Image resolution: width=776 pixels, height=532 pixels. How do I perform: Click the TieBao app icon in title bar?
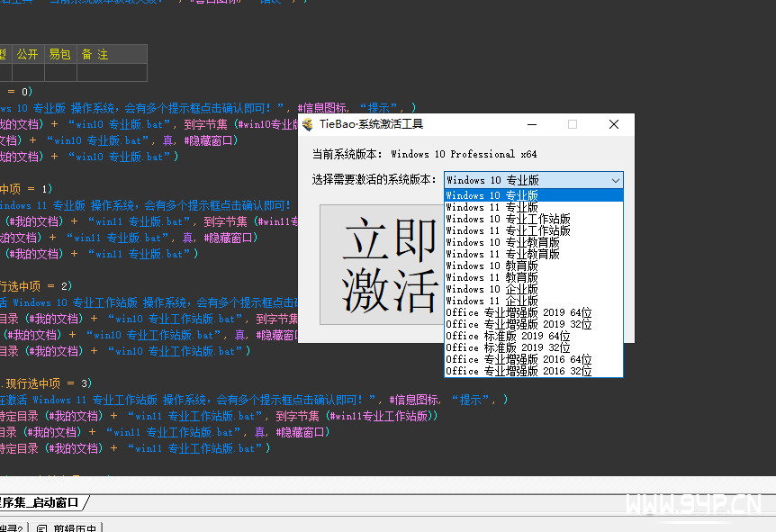[x=308, y=125]
